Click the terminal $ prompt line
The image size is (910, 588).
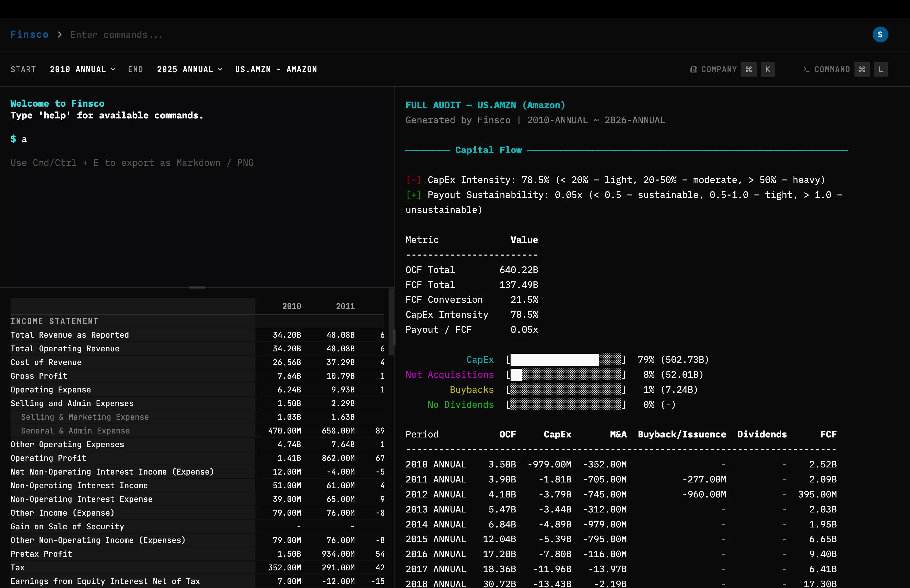point(19,139)
